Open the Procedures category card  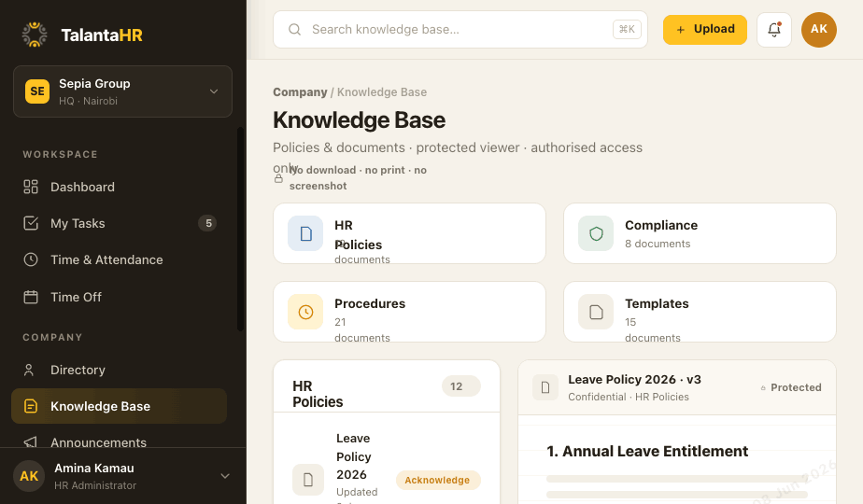click(x=409, y=312)
